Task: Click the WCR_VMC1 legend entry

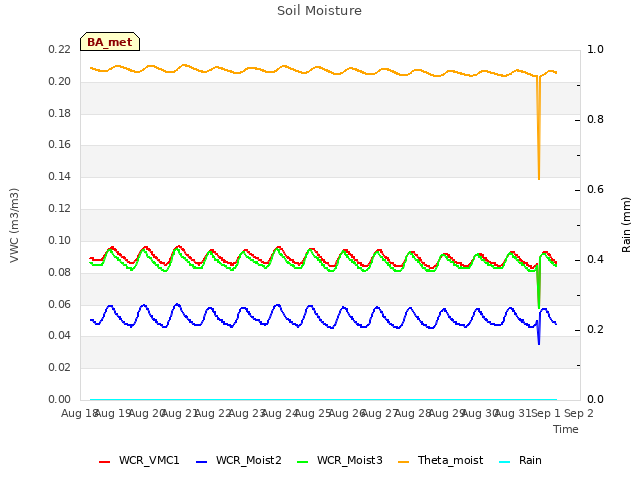Action: [x=139, y=460]
